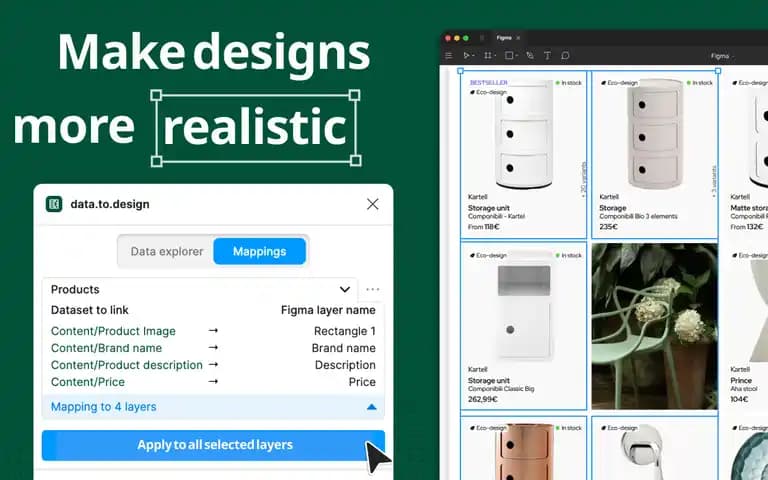Open more options next to Products
This screenshot has width=768, height=480.
373,289
